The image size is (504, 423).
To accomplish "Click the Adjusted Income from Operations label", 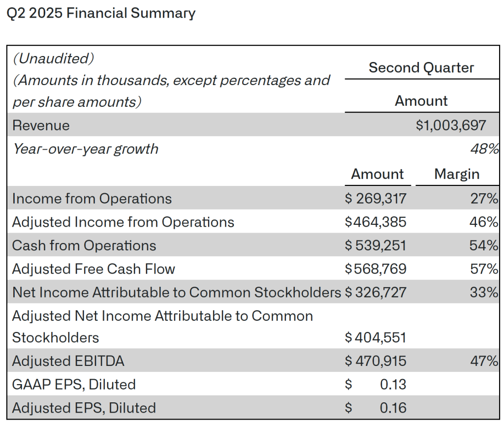I will point(123,222).
